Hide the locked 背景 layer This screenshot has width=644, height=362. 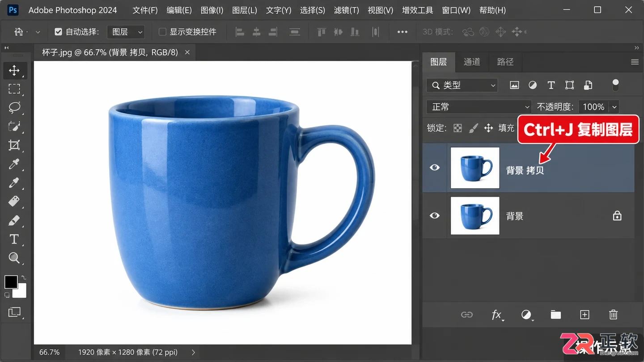coord(435,216)
